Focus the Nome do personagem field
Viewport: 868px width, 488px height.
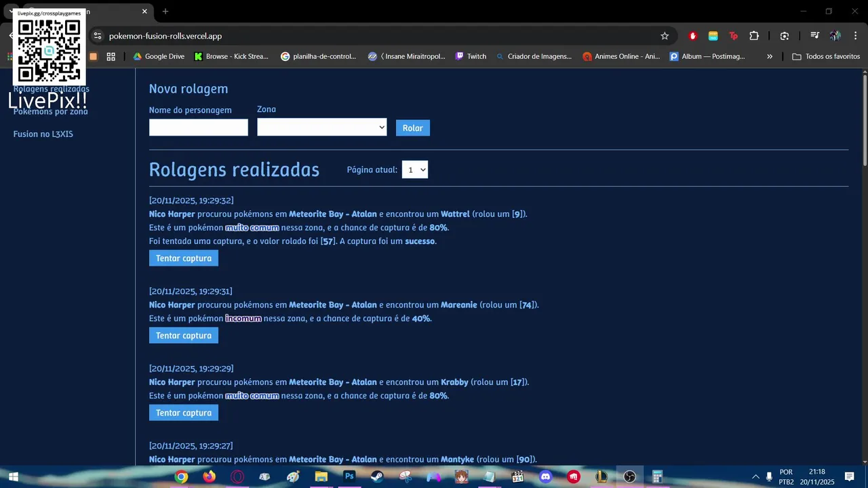pyautogui.click(x=199, y=127)
